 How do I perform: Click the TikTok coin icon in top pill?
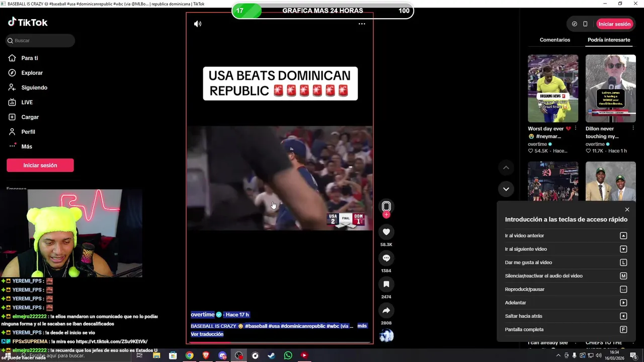pos(575,24)
